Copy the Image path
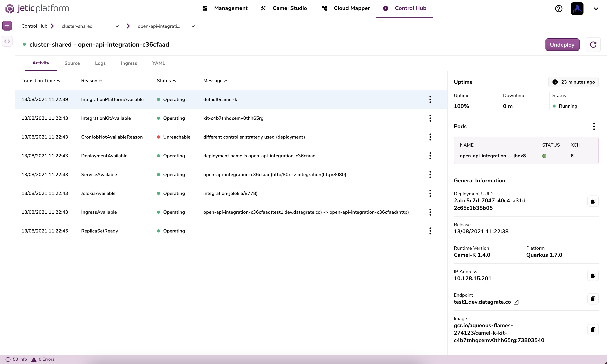 point(593,330)
